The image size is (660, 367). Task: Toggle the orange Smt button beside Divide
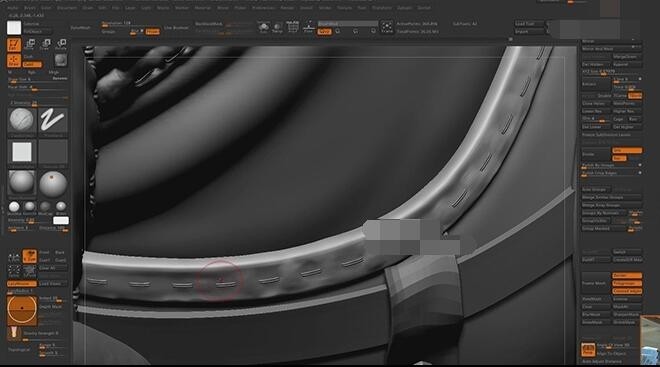pos(627,150)
